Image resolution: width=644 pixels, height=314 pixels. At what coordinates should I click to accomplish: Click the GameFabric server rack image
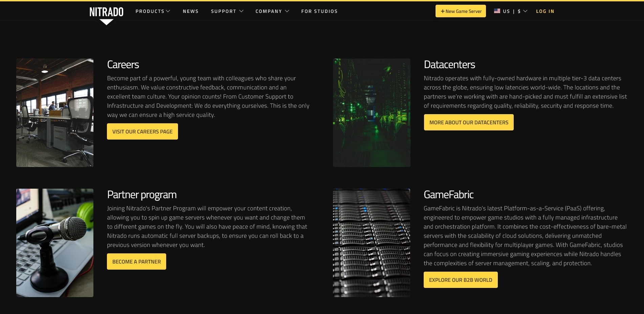[372, 243]
